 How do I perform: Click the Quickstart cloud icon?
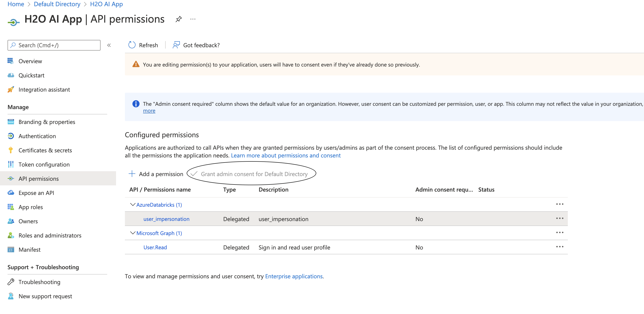coord(11,75)
